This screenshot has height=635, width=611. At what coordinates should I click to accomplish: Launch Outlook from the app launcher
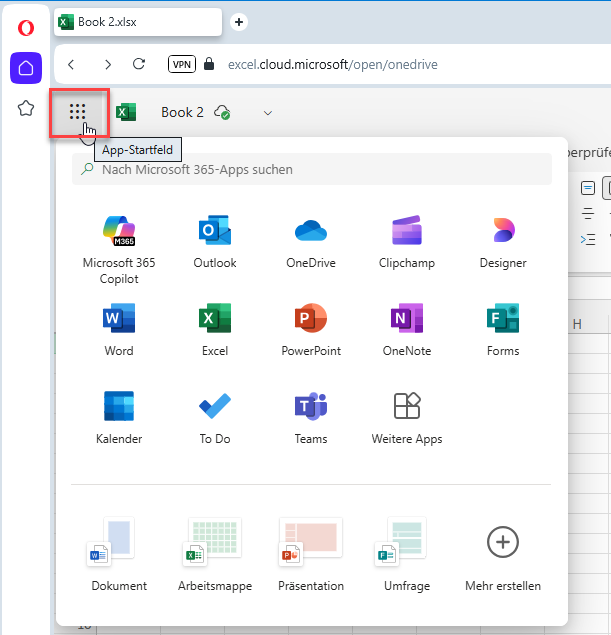(x=215, y=242)
